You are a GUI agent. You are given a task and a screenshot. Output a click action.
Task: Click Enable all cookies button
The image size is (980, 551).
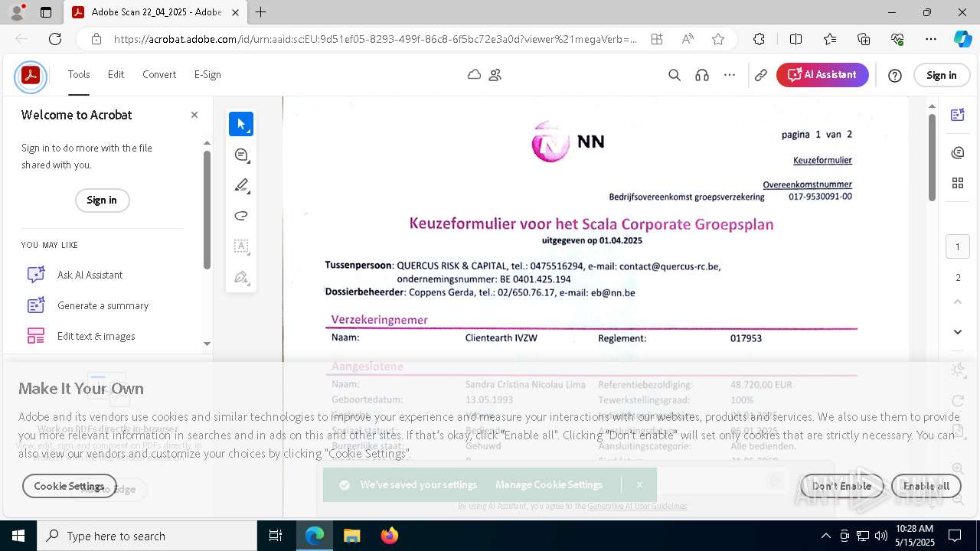(926, 486)
